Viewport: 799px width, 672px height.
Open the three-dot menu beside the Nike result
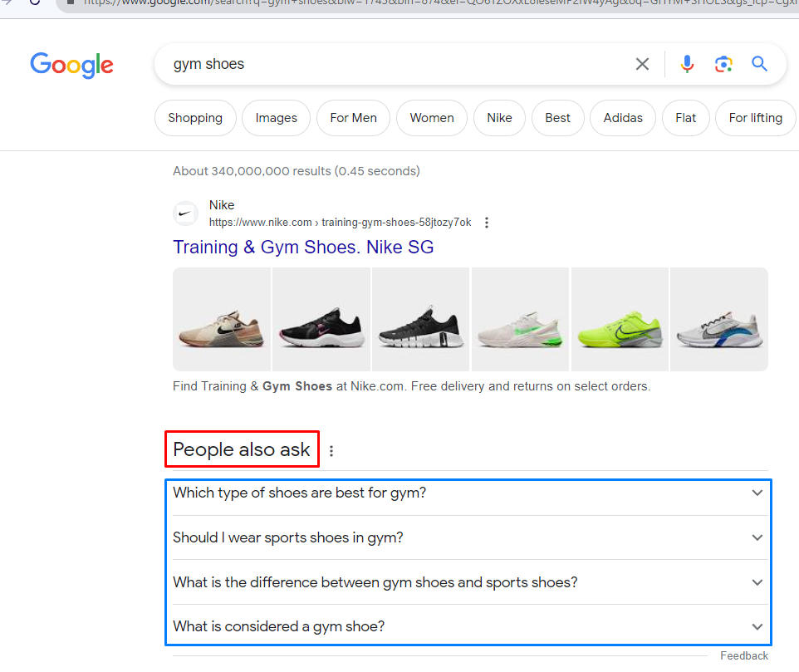pyautogui.click(x=487, y=223)
